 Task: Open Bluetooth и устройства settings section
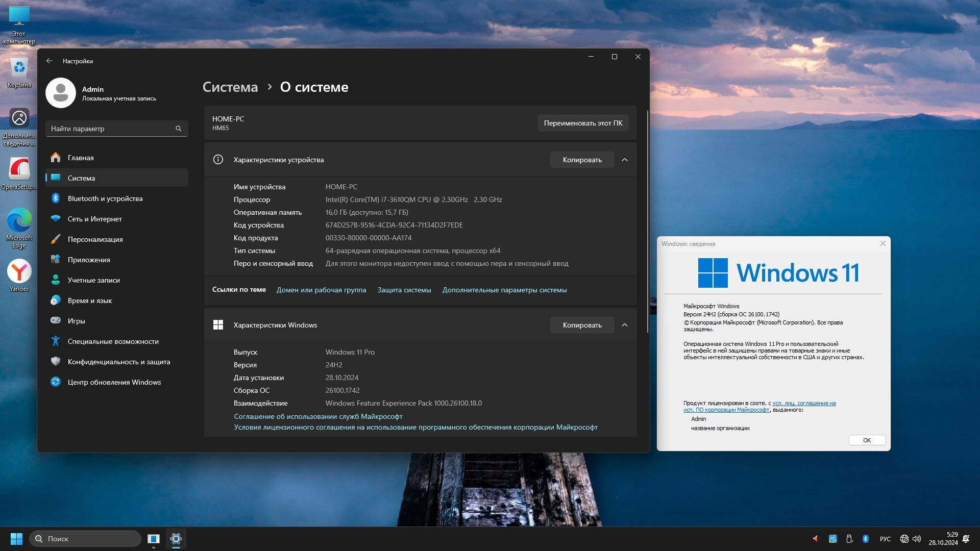105,198
